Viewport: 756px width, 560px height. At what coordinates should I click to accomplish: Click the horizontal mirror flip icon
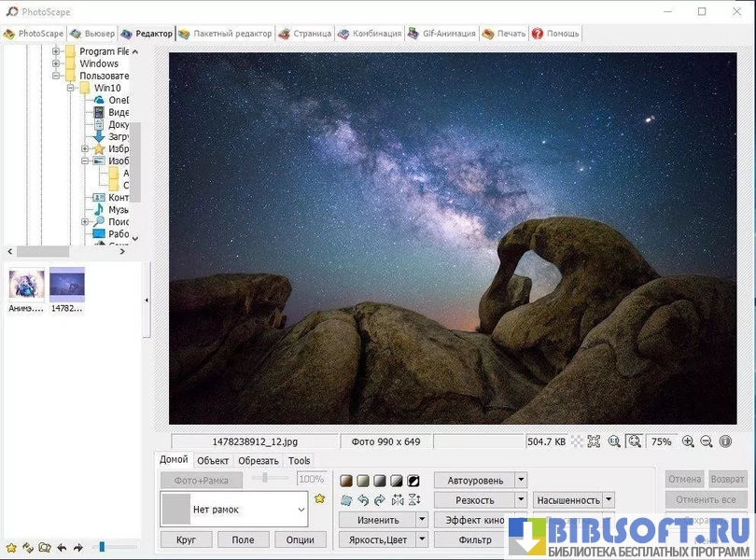pos(398,500)
